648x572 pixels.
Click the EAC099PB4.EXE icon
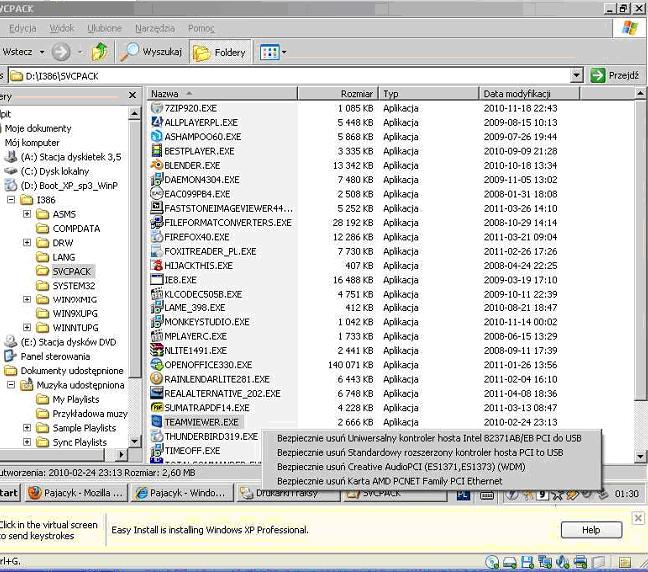point(157,194)
